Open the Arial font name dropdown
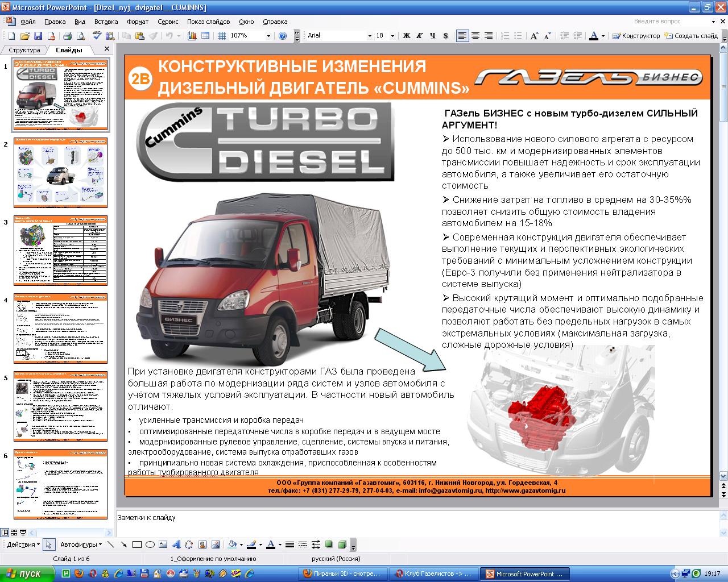The height and width of the screenshot is (582, 728). click(x=369, y=36)
